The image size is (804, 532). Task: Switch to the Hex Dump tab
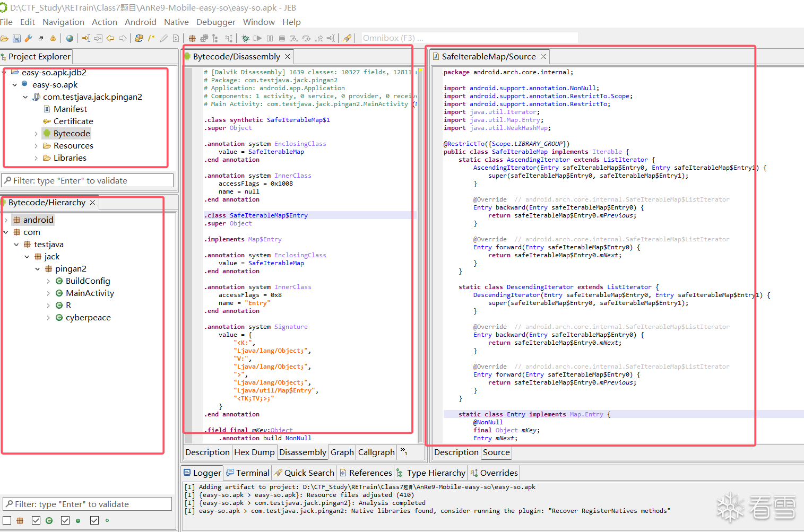click(254, 452)
